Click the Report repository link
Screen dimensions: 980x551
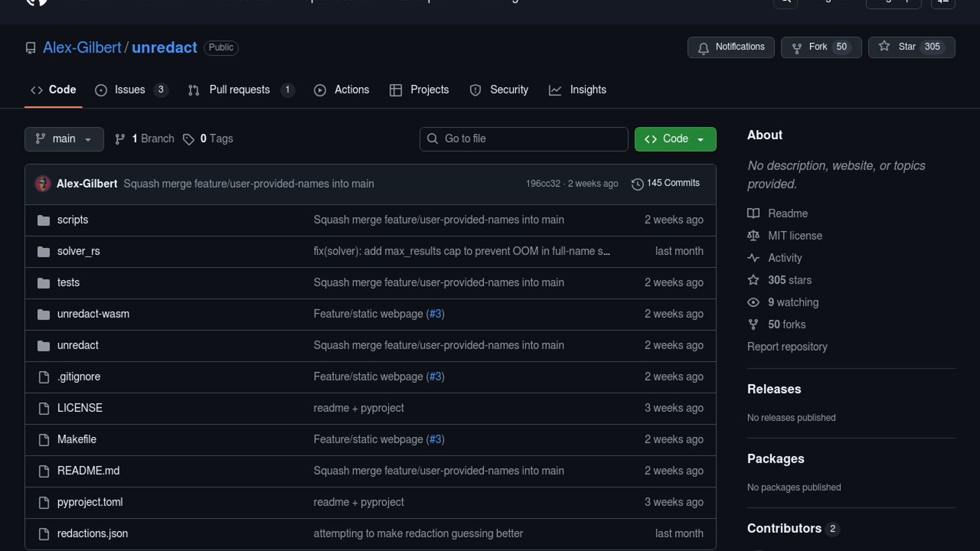coord(787,347)
